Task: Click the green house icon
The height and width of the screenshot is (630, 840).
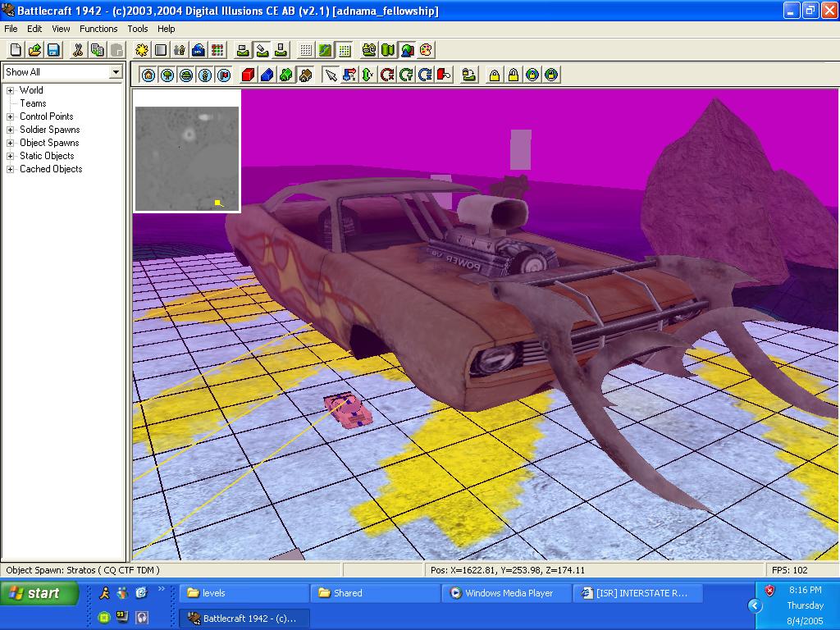Action: [286, 75]
